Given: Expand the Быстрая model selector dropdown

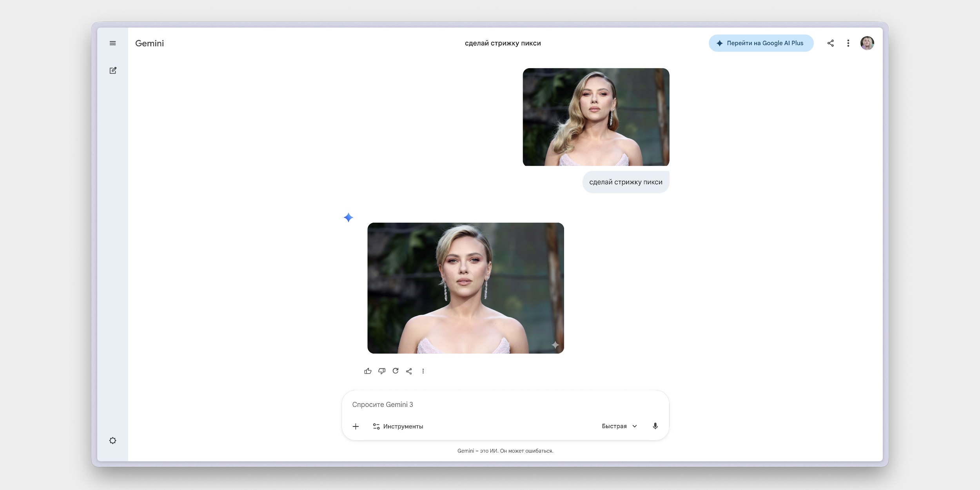Looking at the screenshot, I should 619,426.
